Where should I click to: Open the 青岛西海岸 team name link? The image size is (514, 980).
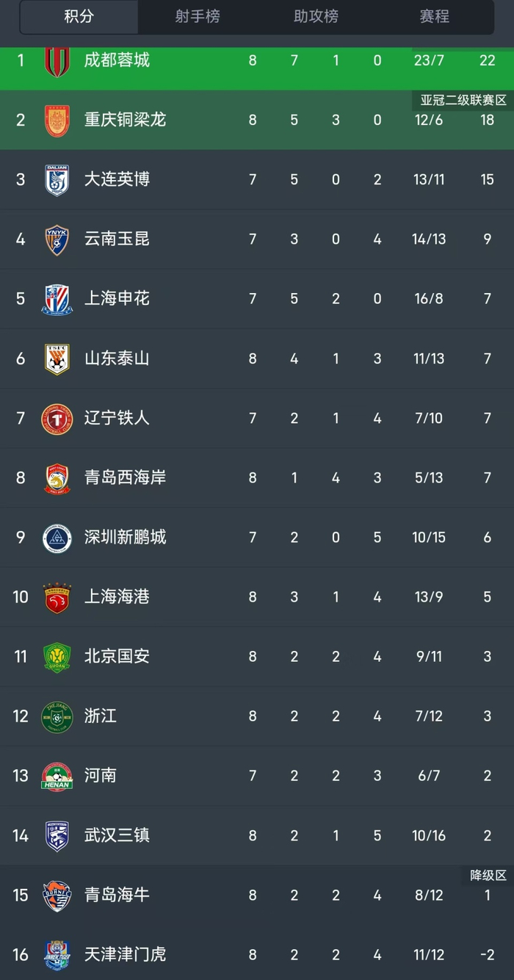pos(125,478)
